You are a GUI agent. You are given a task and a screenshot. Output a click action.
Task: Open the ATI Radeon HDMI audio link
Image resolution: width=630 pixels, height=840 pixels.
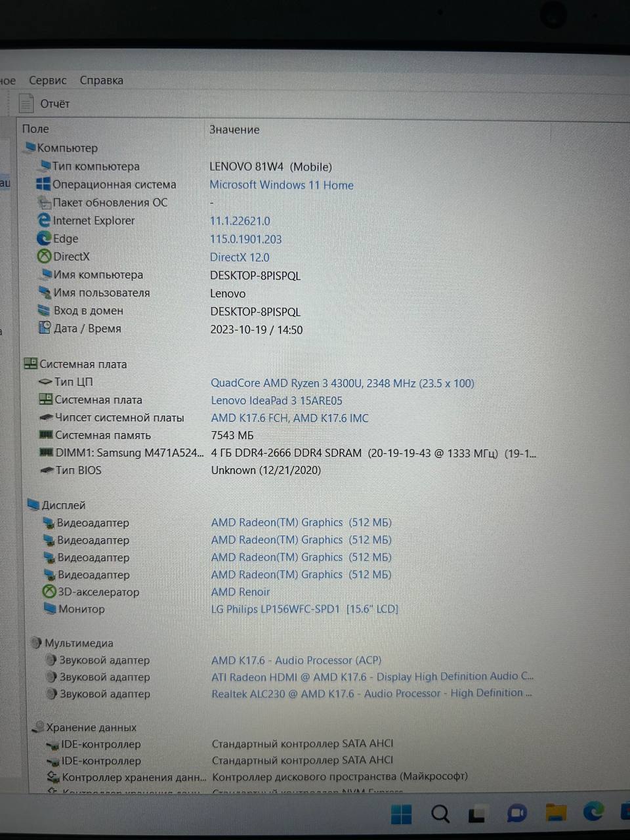(x=372, y=677)
